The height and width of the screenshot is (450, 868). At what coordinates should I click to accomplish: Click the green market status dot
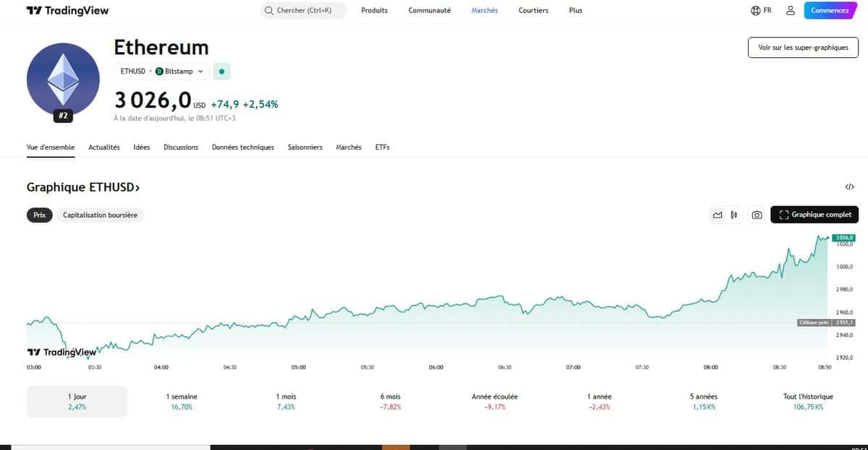[x=222, y=71]
